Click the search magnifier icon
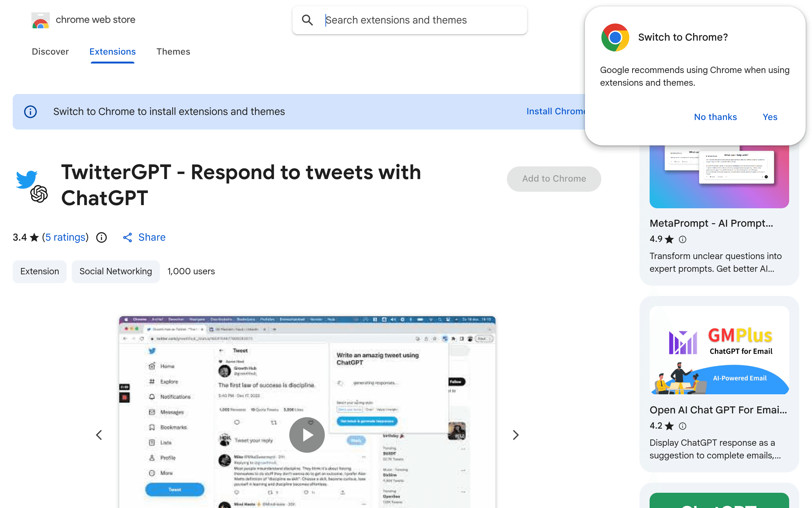The width and height of the screenshot is (812, 508). [307, 20]
